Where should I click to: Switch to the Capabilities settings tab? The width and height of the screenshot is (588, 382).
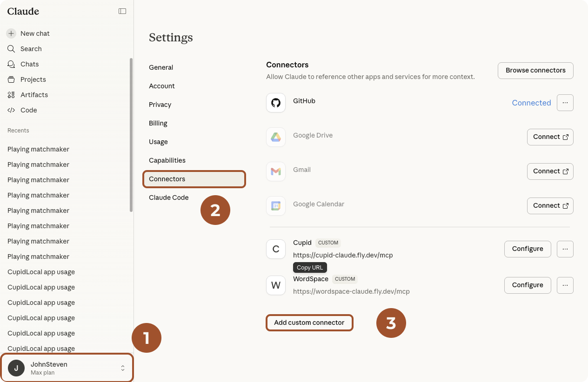tap(167, 160)
